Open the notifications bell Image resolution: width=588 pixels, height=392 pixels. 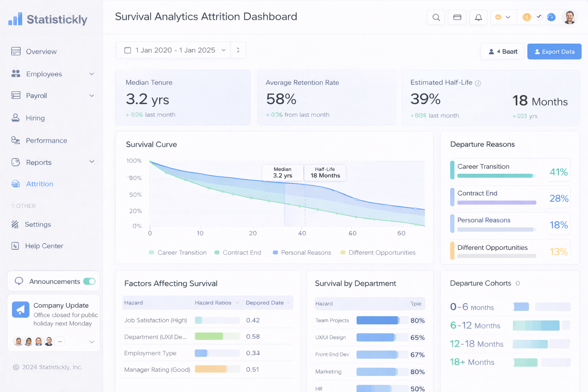(x=478, y=17)
